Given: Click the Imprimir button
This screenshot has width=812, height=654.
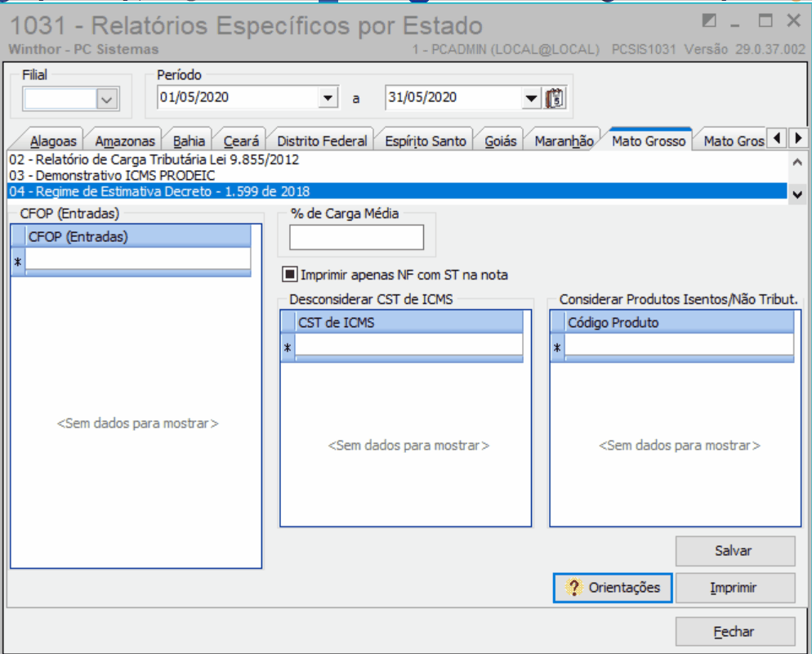Looking at the screenshot, I should (735, 588).
